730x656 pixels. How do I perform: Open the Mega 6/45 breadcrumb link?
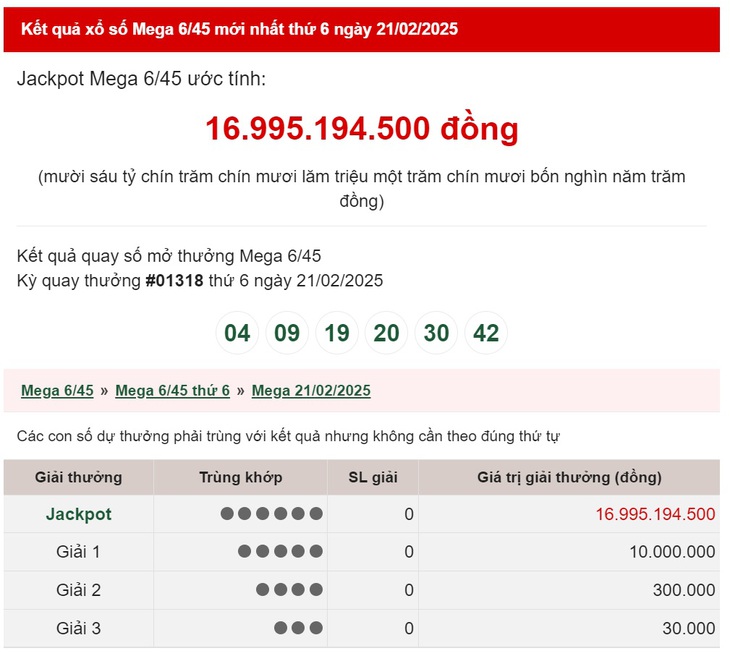click(57, 390)
